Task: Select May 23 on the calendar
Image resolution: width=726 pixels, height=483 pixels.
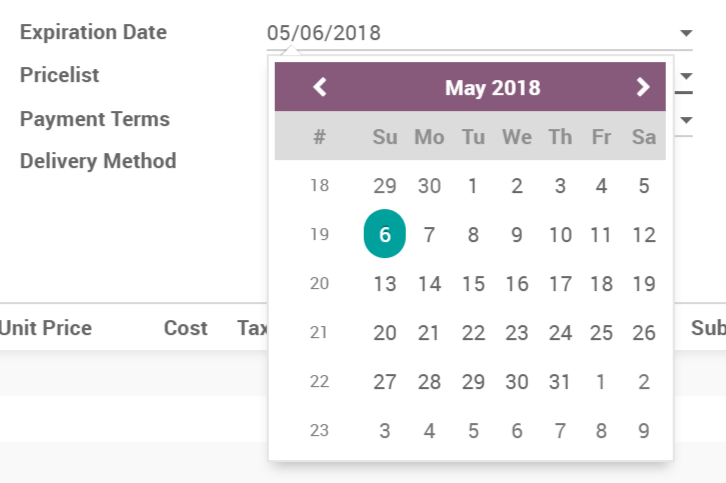Action: pos(516,333)
